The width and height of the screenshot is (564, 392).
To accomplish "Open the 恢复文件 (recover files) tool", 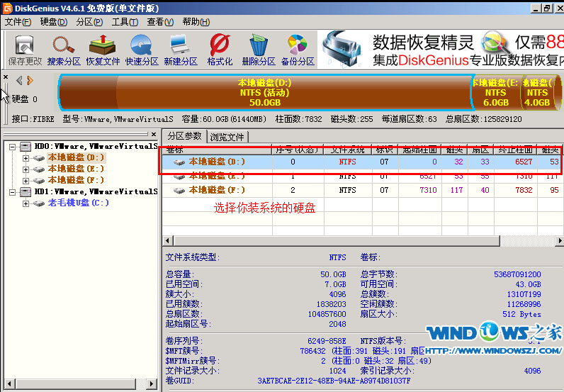I will click(x=103, y=50).
